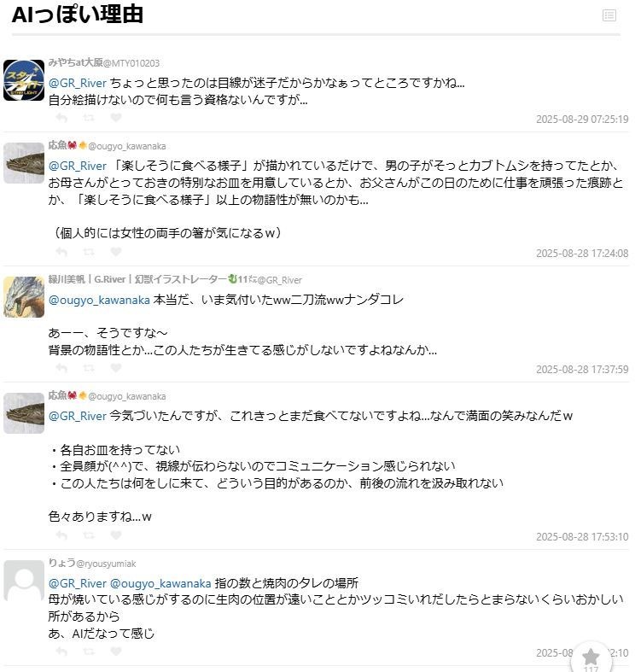Reply to the 応魚 tweet listing bullet points

point(61,535)
